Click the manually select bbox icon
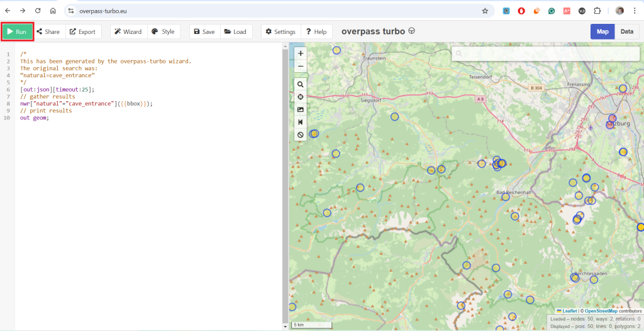644x331 pixels. click(x=300, y=109)
